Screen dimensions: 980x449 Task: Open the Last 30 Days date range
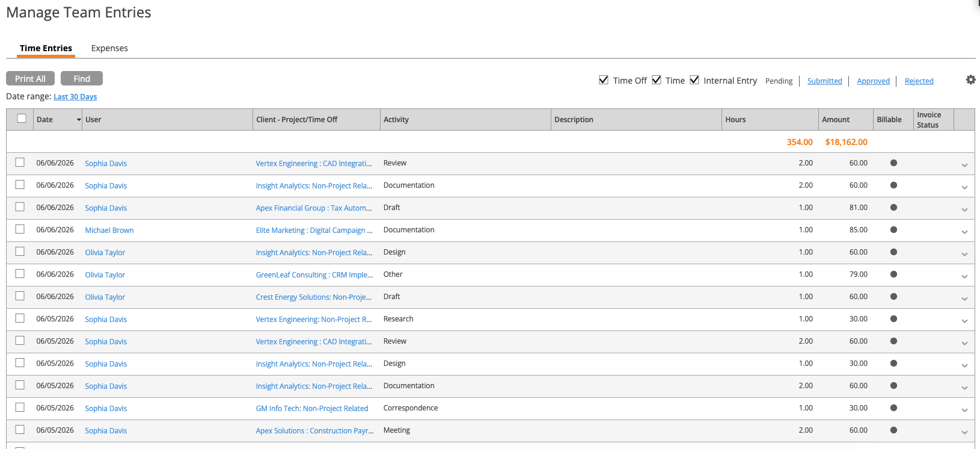click(x=75, y=97)
